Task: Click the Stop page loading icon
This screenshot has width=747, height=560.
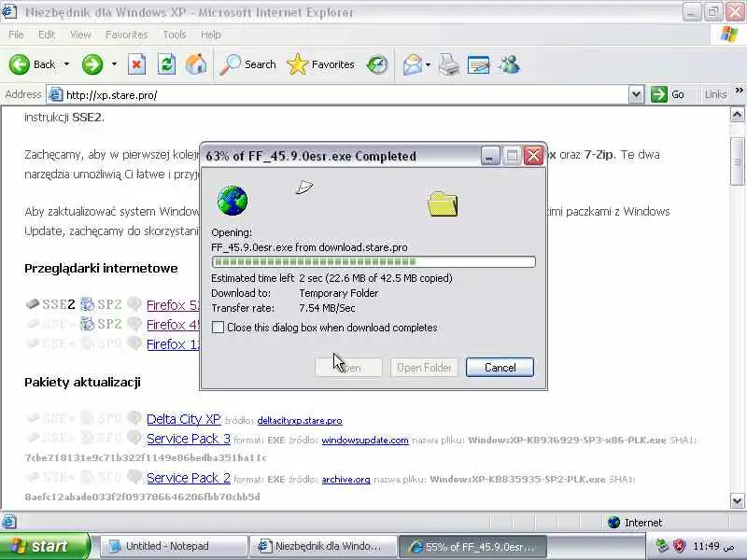Action: [x=136, y=64]
